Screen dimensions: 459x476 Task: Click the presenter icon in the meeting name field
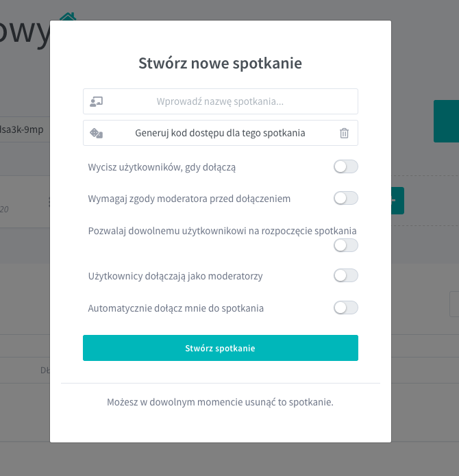(96, 101)
